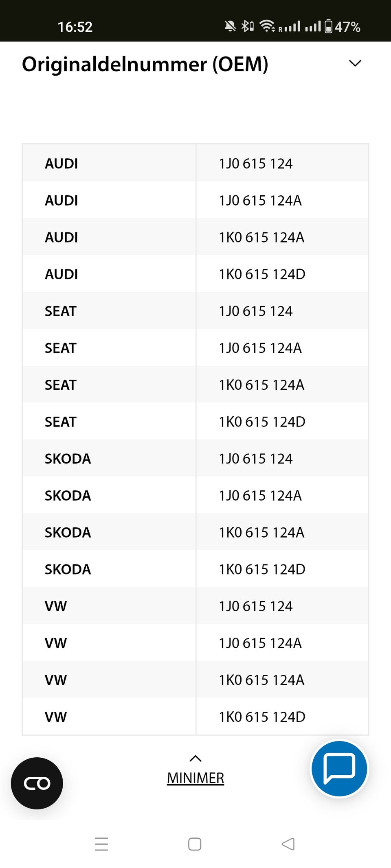This screenshot has height=868, width=391.
Task: Tap the battery icon in status bar
Action: [x=328, y=27]
